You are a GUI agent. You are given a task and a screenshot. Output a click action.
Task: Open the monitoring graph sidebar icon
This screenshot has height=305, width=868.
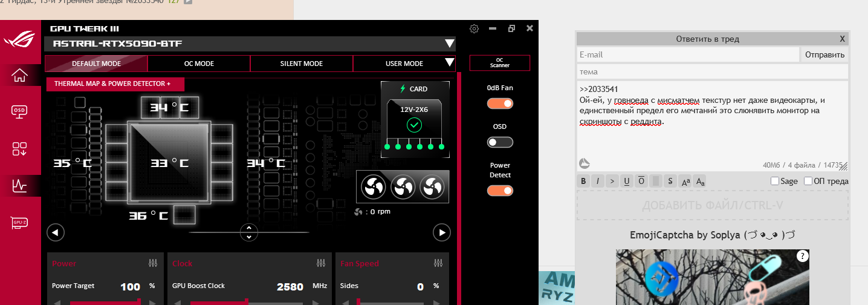pyautogui.click(x=20, y=186)
